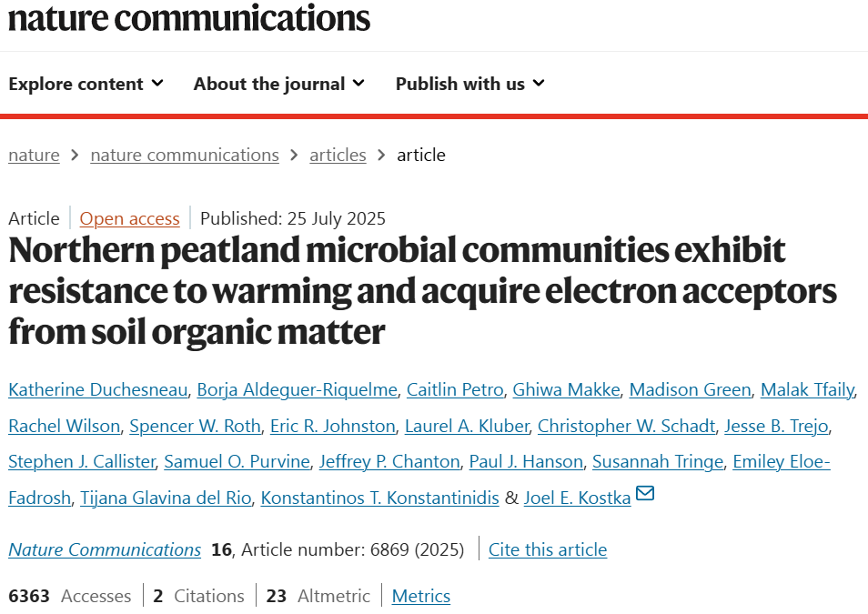
Task: Select author Borja Aldeguer-Riquelme
Action: pyautogui.click(x=298, y=389)
